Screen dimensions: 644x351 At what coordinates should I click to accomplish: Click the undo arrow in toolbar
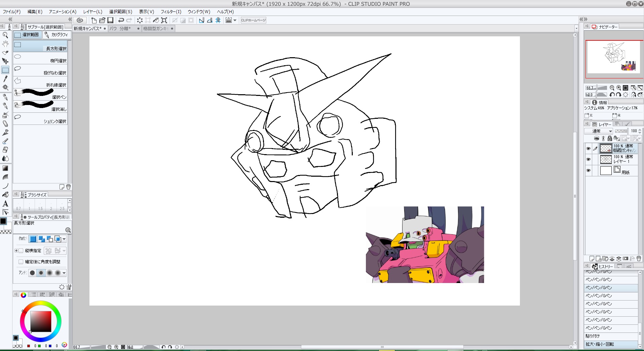click(121, 20)
